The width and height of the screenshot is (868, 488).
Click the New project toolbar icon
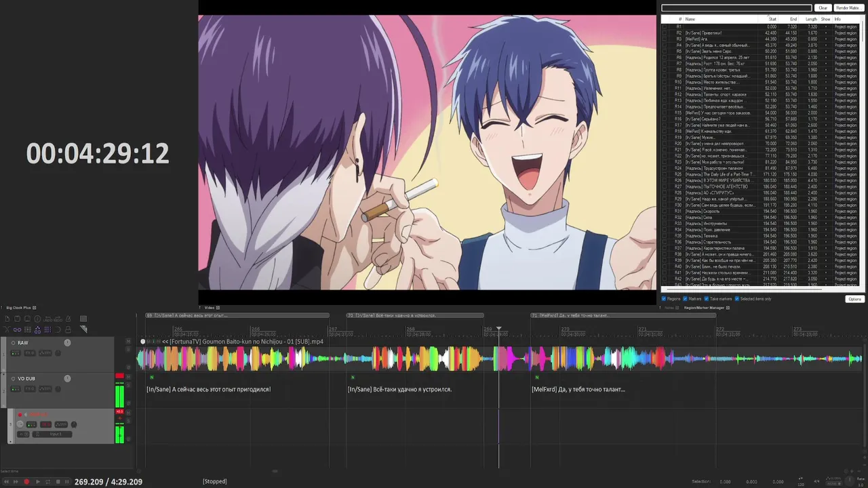click(x=7, y=319)
